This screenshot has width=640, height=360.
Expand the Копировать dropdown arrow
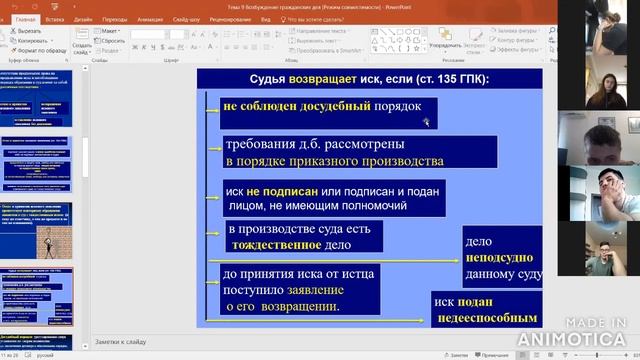pyautogui.click(x=52, y=41)
